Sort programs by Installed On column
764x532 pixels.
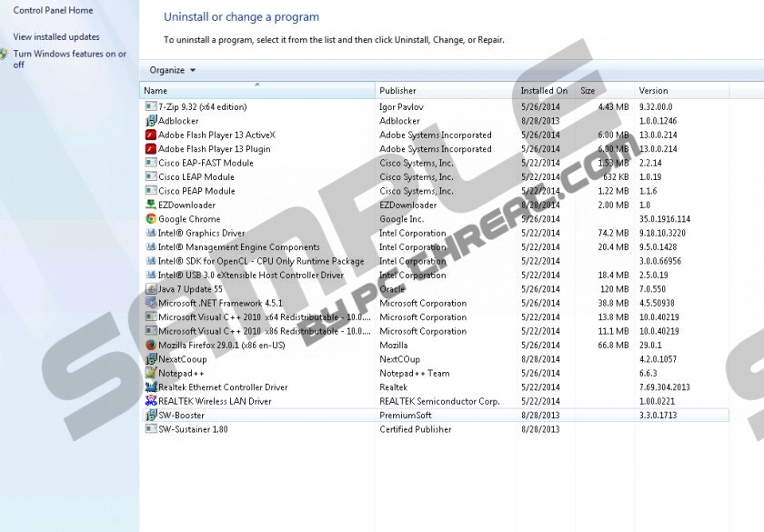546,91
